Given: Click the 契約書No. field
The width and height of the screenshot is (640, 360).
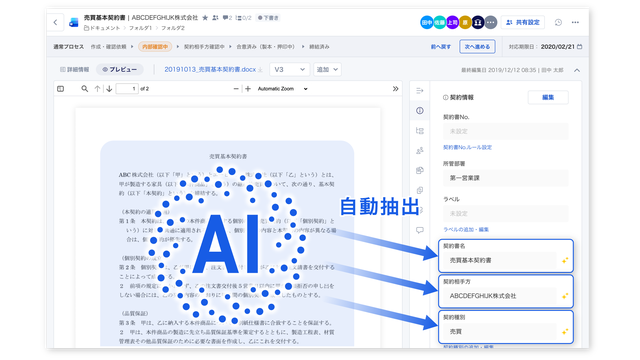Looking at the screenshot, I should (505, 131).
